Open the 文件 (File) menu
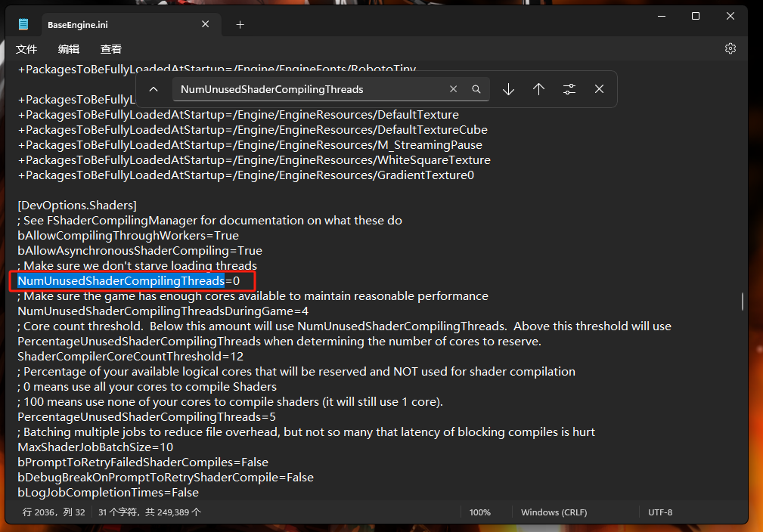The width and height of the screenshot is (763, 532). tap(26, 49)
